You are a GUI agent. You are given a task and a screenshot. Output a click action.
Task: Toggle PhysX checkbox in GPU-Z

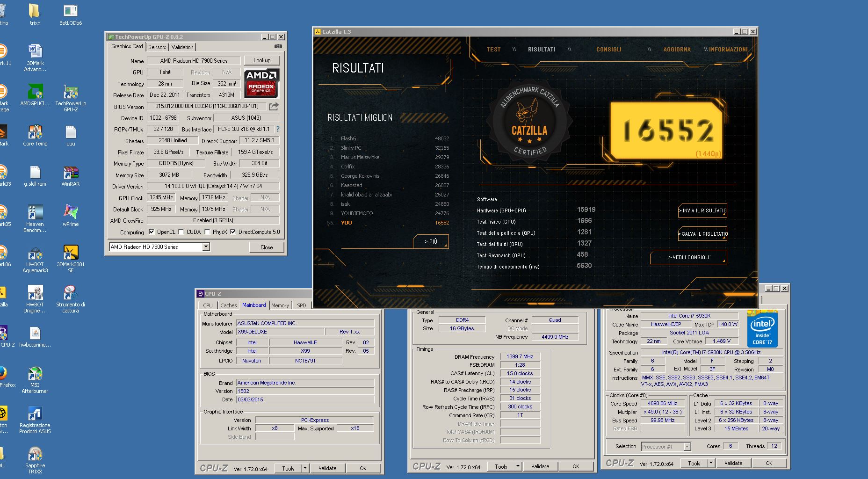pyautogui.click(x=207, y=232)
